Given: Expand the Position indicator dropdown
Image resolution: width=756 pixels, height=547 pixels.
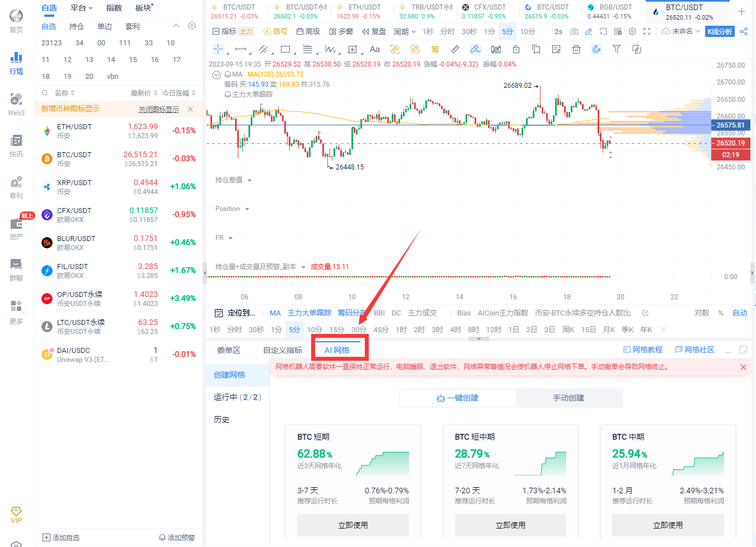Looking at the screenshot, I should point(247,209).
